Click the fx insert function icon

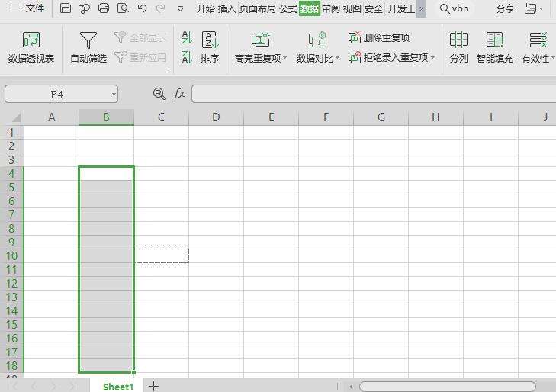point(179,94)
